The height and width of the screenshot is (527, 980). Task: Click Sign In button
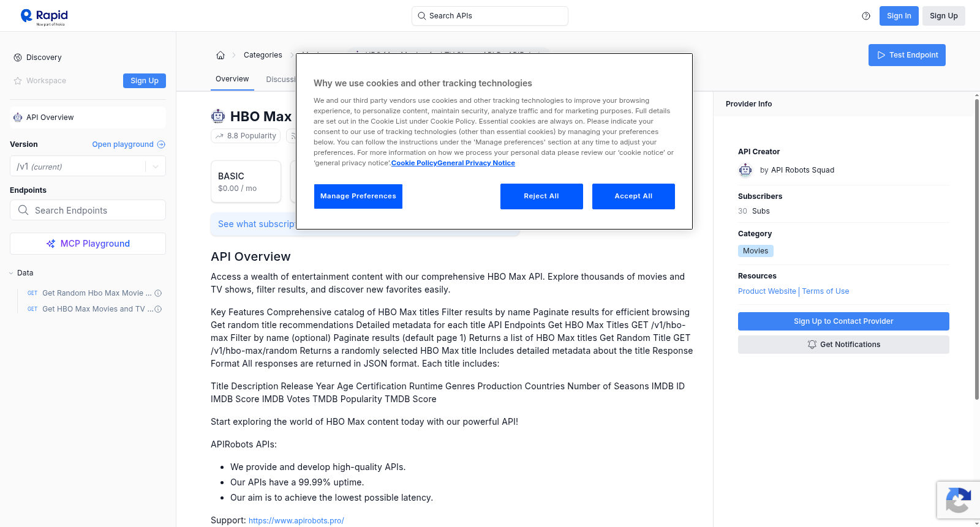click(x=899, y=16)
